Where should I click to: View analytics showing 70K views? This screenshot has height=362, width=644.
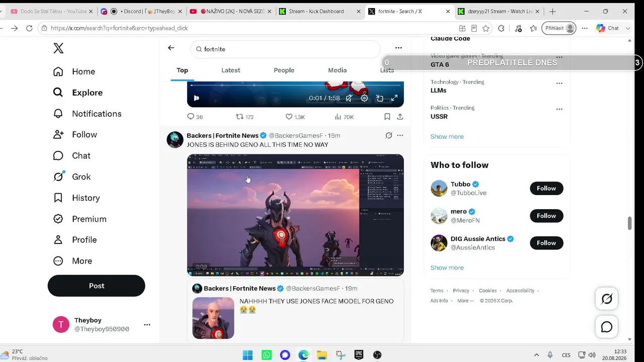[344, 117]
